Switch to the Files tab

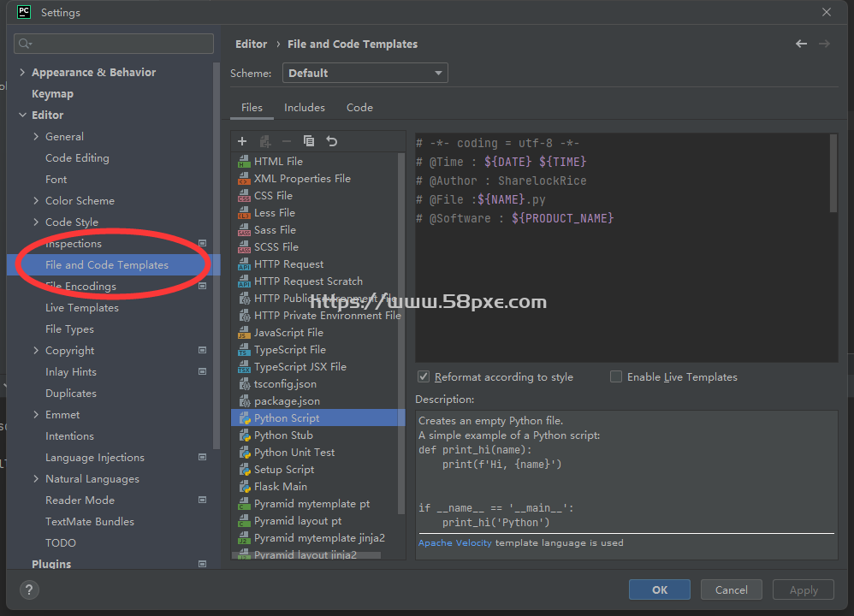coord(252,108)
